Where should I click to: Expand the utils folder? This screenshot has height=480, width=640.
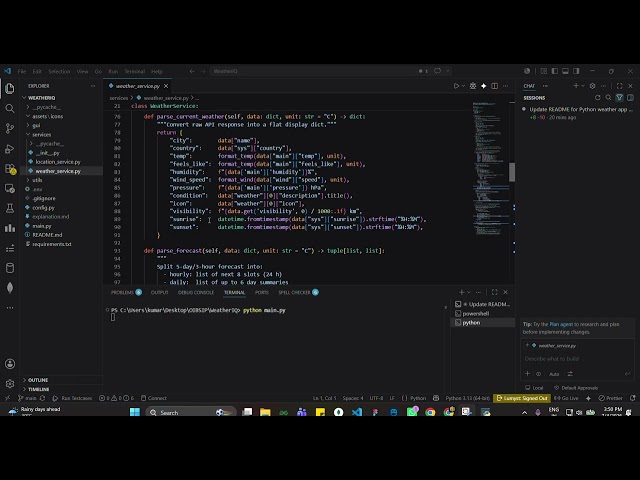point(37,180)
